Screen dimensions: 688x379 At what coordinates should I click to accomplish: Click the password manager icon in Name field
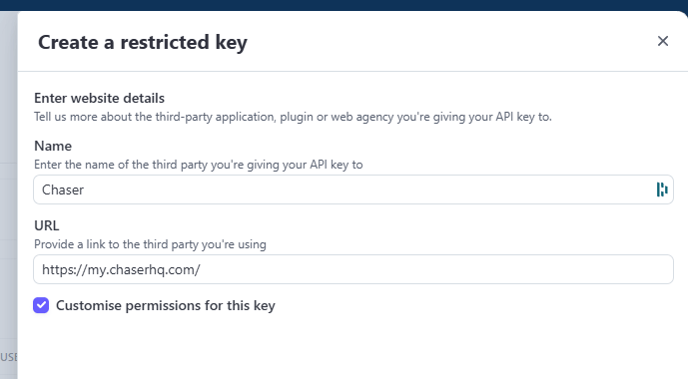pyautogui.click(x=662, y=190)
